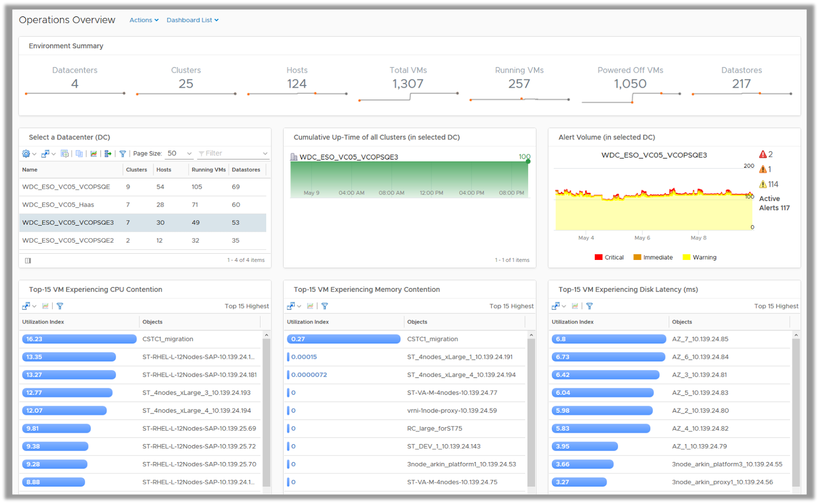The width and height of the screenshot is (819, 504).
Task: Toggle the Immediate series in the chart legend
Action: pyautogui.click(x=653, y=257)
